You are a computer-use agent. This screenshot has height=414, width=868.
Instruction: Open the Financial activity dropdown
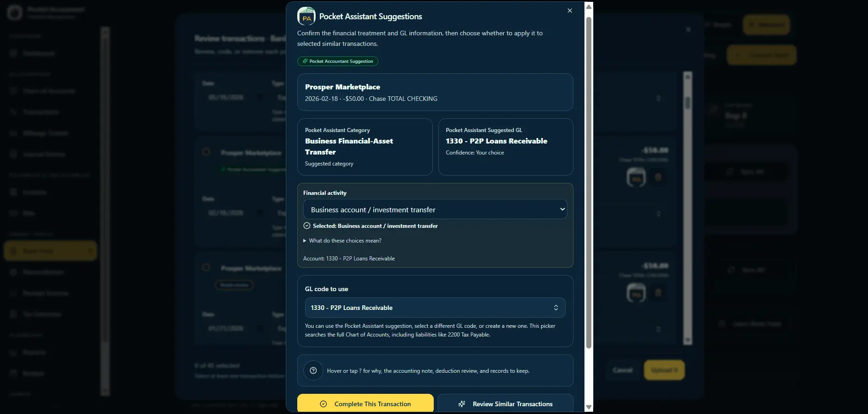435,210
